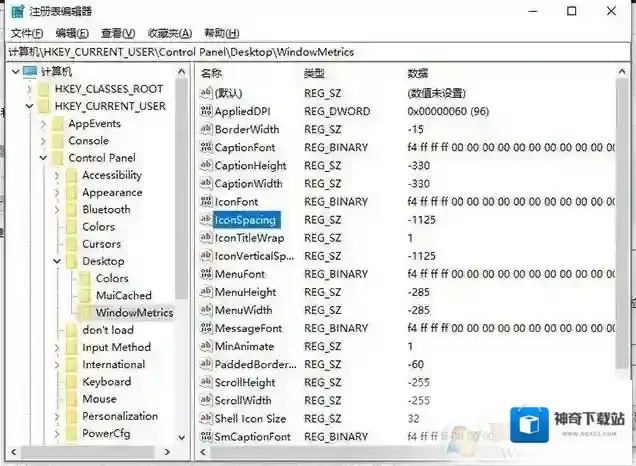636x466 pixels.
Task: Click the IconSpacing string icon
Action: [206, 219]
